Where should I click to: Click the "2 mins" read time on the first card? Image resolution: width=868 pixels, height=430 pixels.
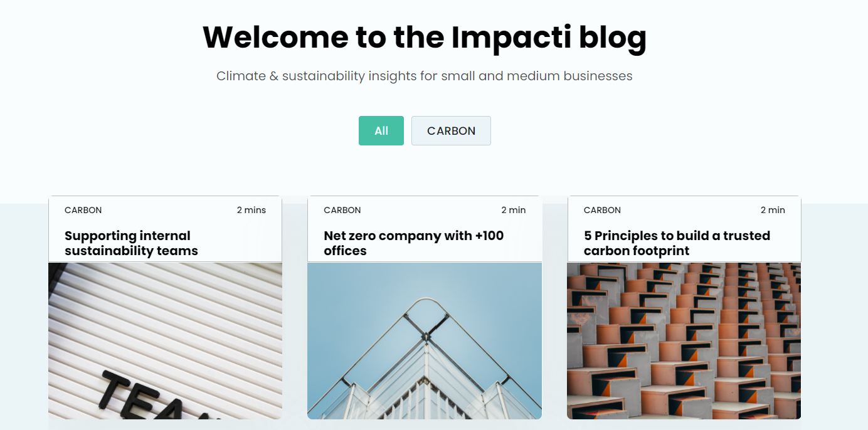point(251,210)
